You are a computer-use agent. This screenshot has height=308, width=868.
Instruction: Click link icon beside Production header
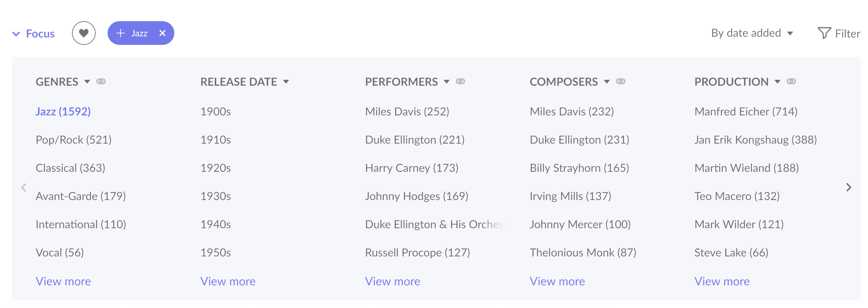tap(791, 81)
